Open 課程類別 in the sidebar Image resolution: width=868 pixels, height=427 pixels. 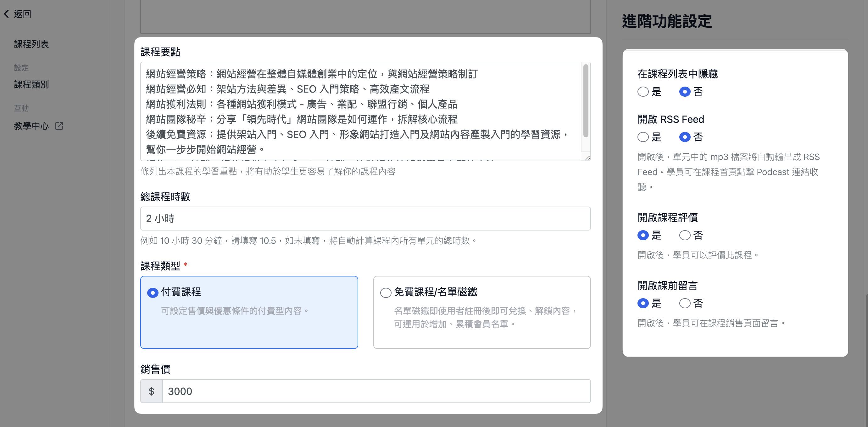[x=31, y=84]
